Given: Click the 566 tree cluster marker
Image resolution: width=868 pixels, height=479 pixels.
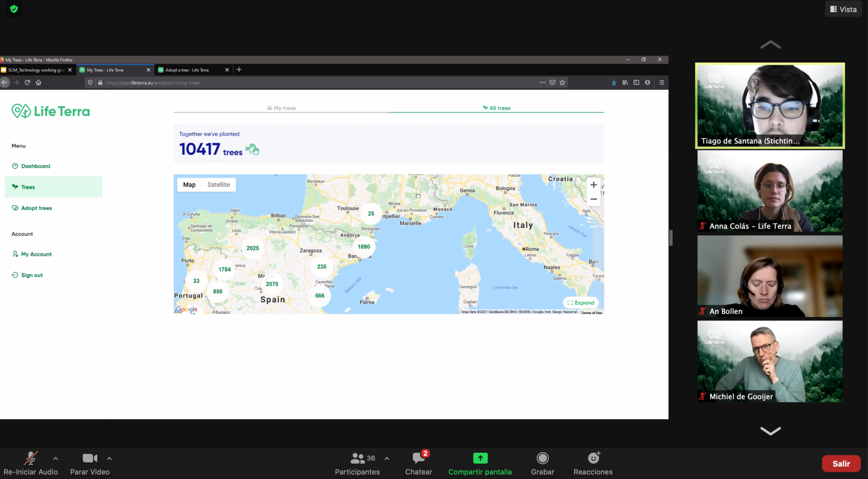Looking at the screenshot, I should point(320,296).
